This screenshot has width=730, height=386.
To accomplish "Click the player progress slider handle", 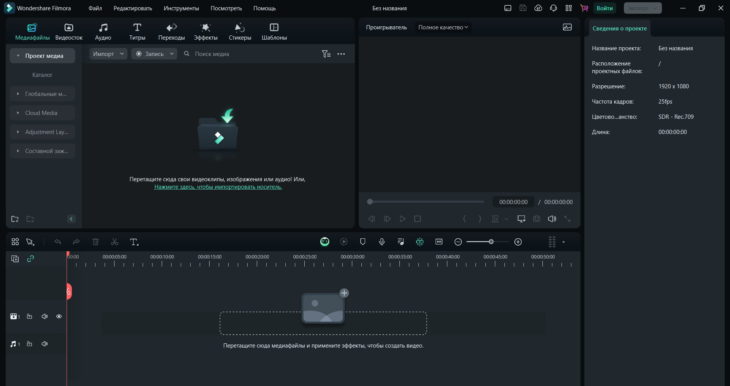I will click(370, 202).
